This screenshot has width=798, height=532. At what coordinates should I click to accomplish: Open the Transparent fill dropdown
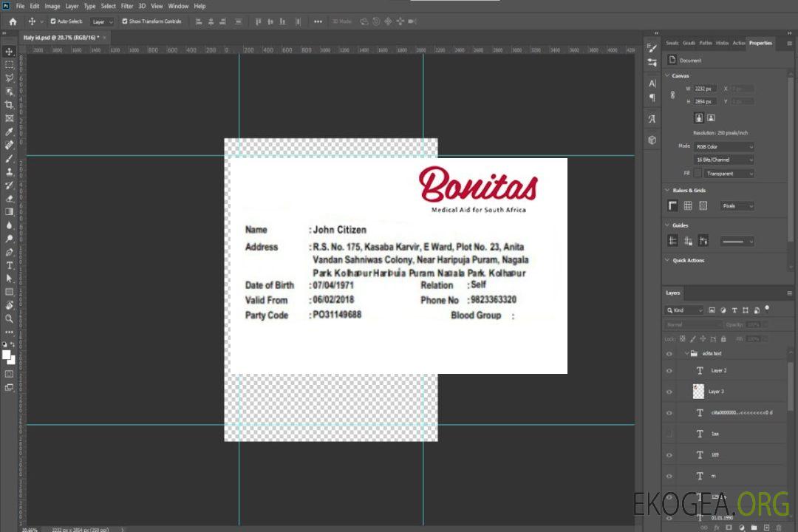pyautogui.click(x=728, y=174)
